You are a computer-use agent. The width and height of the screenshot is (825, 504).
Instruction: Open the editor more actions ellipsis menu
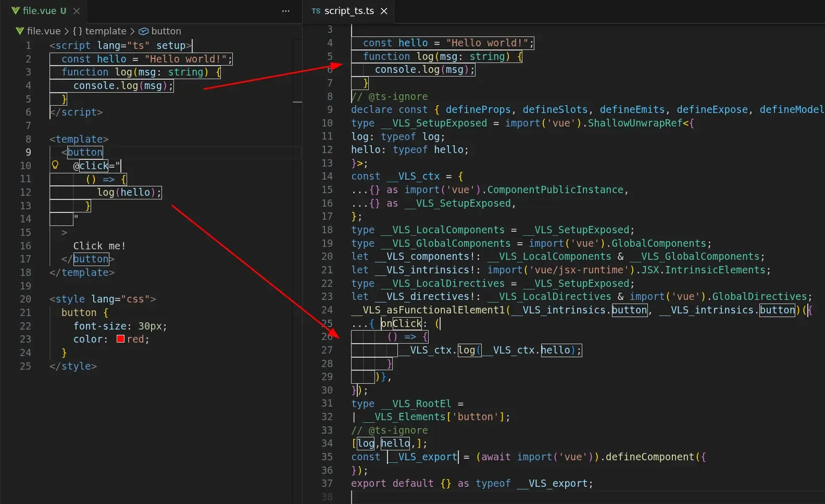(x=285, y=11)
